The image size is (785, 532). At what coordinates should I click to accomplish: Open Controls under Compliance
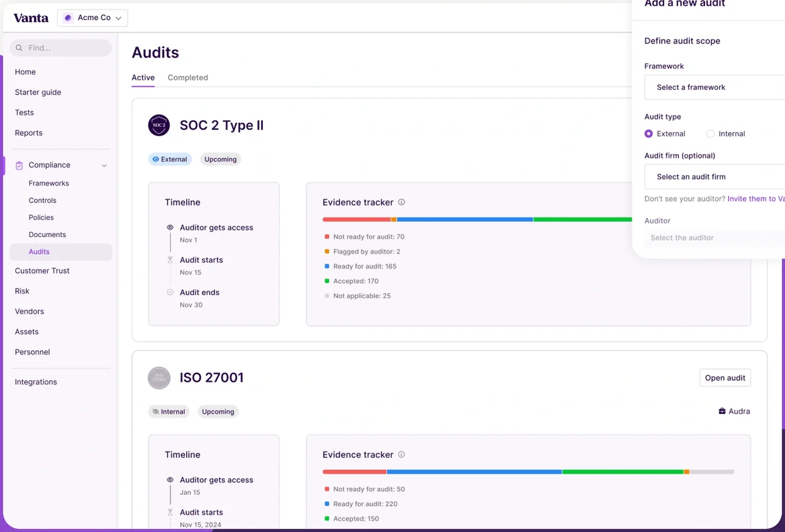pyautogui.click(x=42, y=200)
